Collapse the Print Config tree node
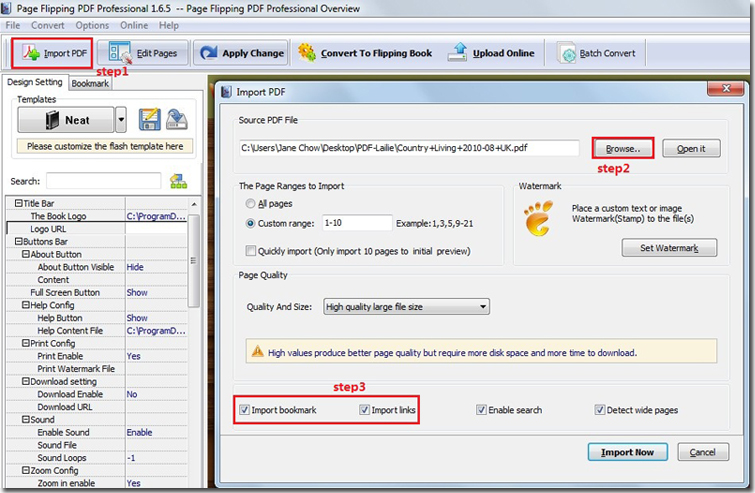Screen dimensions: 755x493 click(x=26, y=343)
